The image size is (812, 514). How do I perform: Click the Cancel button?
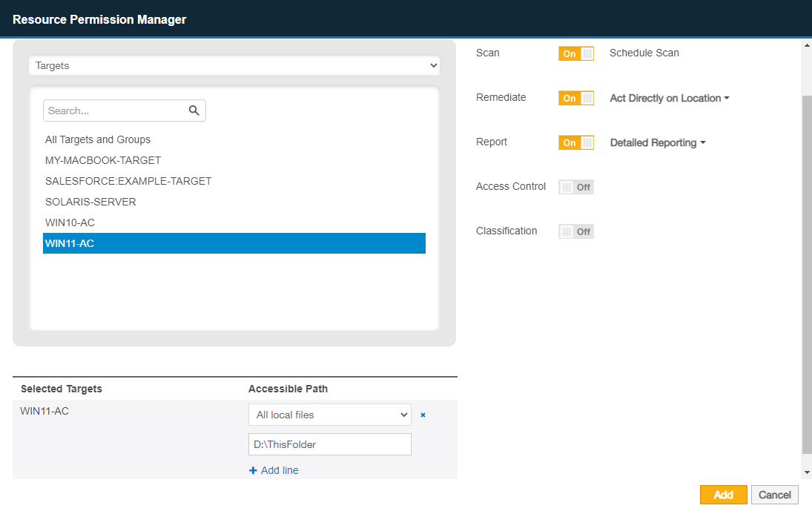[x=774, y=494]
